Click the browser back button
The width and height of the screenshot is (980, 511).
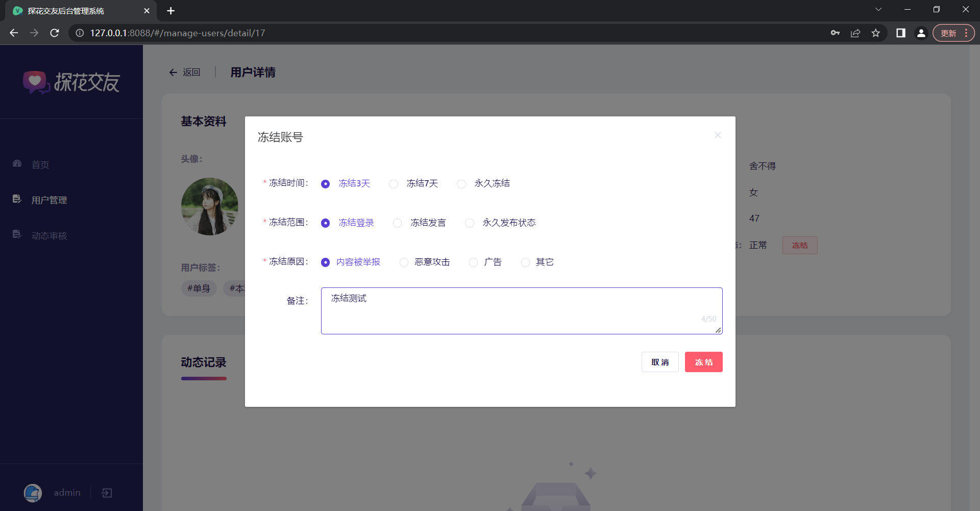(x=14, y=33)
